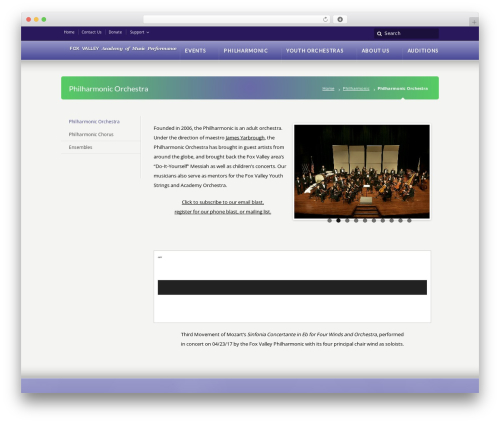Image resolution: width=500 pixels, height=423 pixels.
Task: Click the browser reload icon
Action: 325,19
